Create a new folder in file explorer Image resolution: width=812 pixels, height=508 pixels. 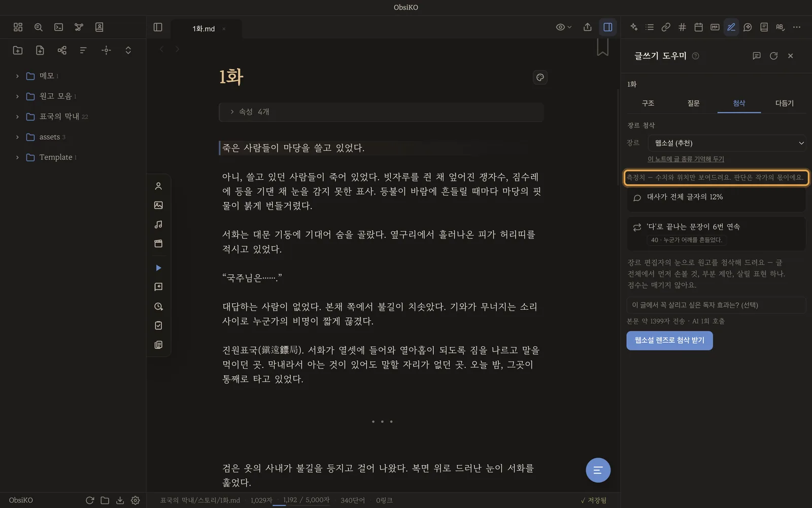point(18,50)
